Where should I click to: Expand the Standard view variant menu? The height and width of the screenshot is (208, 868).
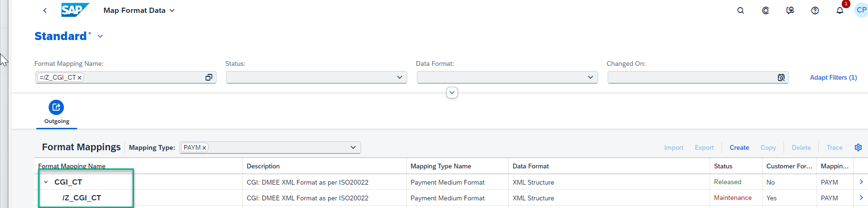pos(100,36)
